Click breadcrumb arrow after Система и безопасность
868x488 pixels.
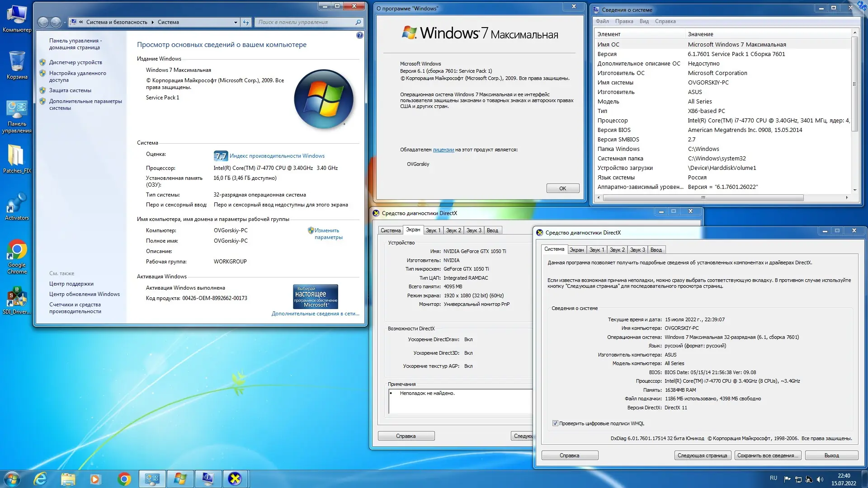pyautogui.click(x=152, y=22)
